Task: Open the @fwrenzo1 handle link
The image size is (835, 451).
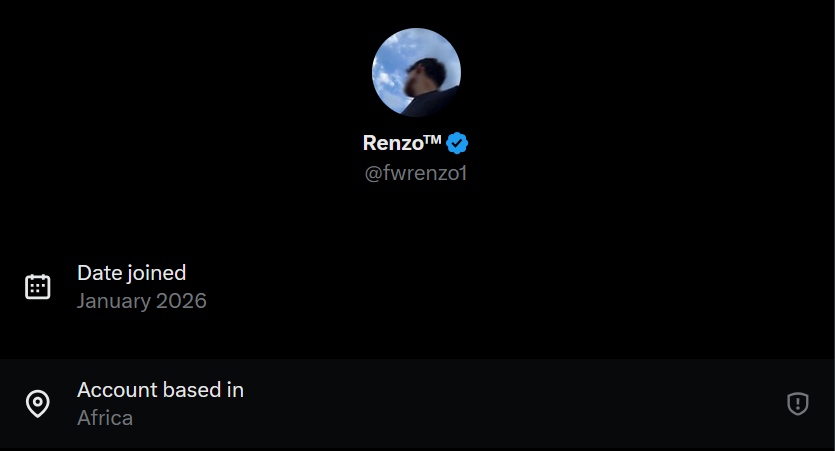Action: [x=416, y=173]
